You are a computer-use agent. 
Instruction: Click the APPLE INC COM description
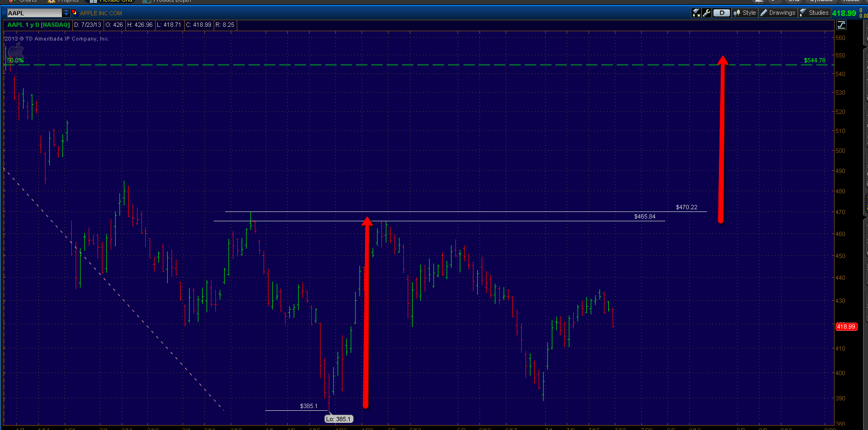(101, 13)
